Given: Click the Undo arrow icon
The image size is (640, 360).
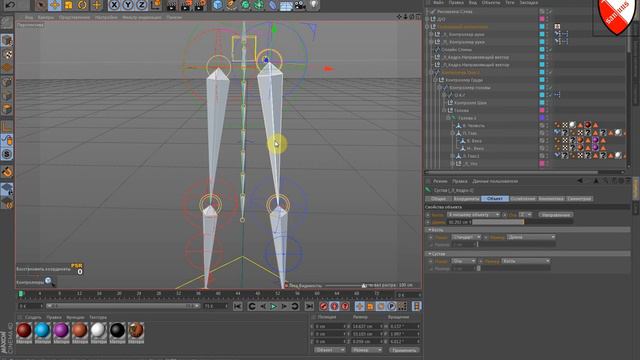Looking at the screenshot, I should [10, 5].
